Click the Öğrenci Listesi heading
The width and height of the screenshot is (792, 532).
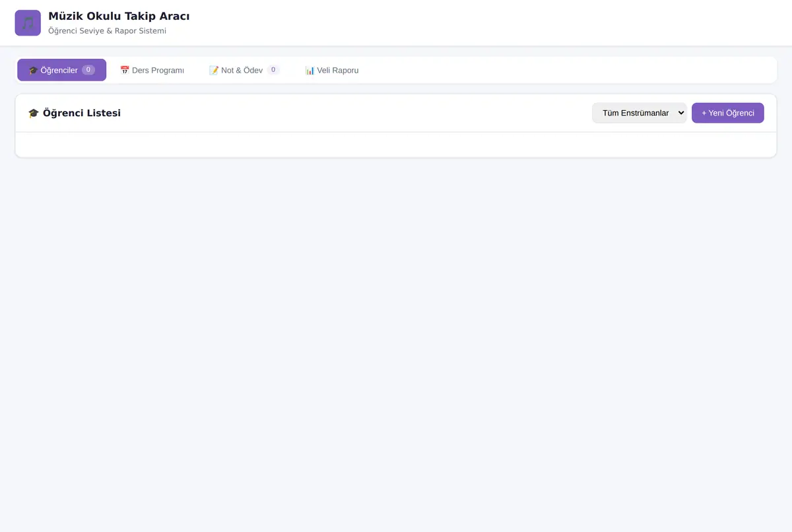[x=75, y=113]
